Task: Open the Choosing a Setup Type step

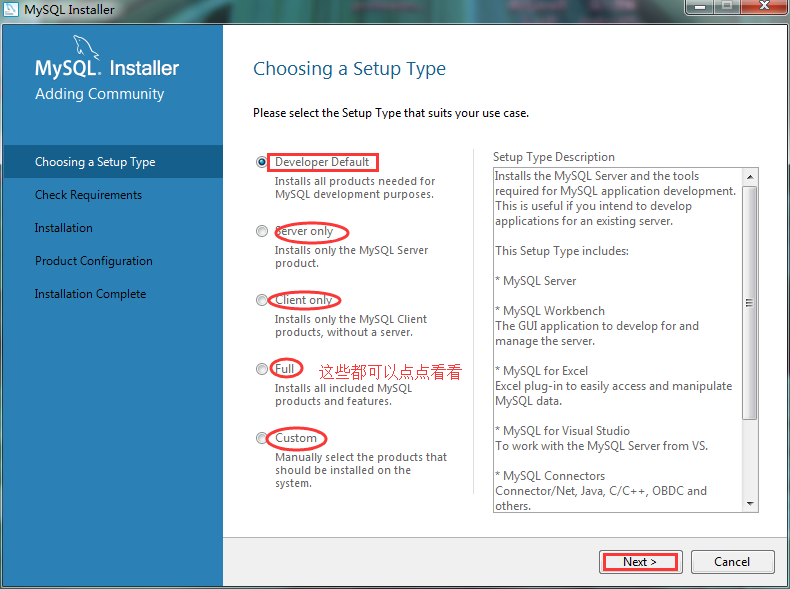Action: (x=113, y=162)
